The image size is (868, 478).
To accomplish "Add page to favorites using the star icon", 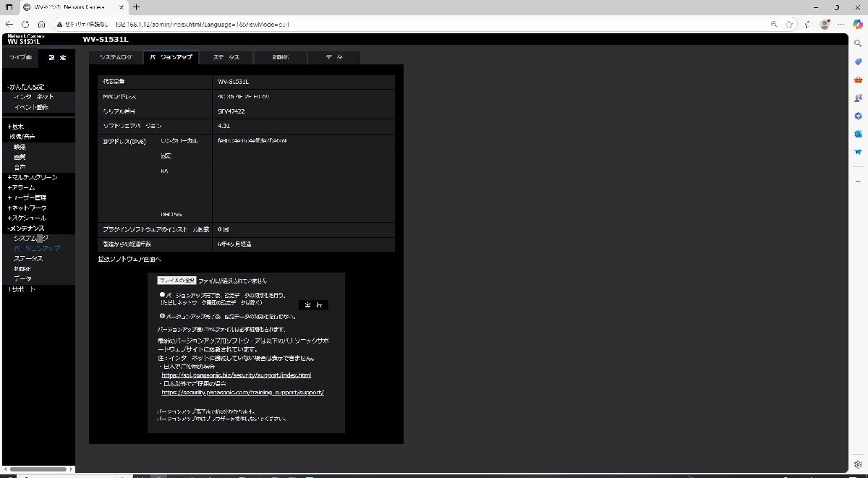I will [x=790, y=24].
